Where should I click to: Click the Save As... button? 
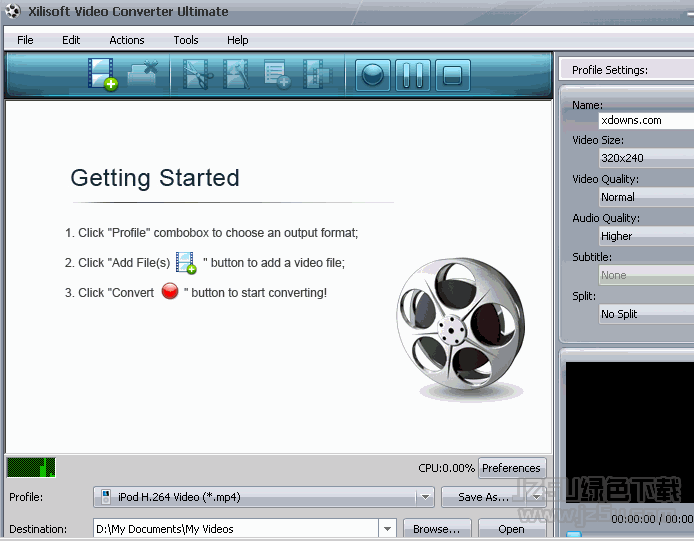(484, 497)
